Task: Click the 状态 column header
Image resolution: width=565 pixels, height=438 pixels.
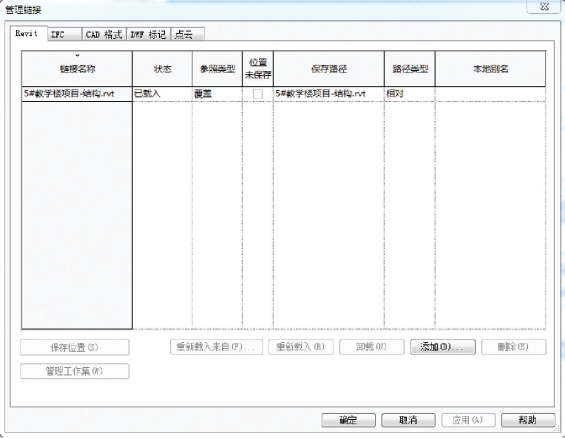Action: [162, 68]
